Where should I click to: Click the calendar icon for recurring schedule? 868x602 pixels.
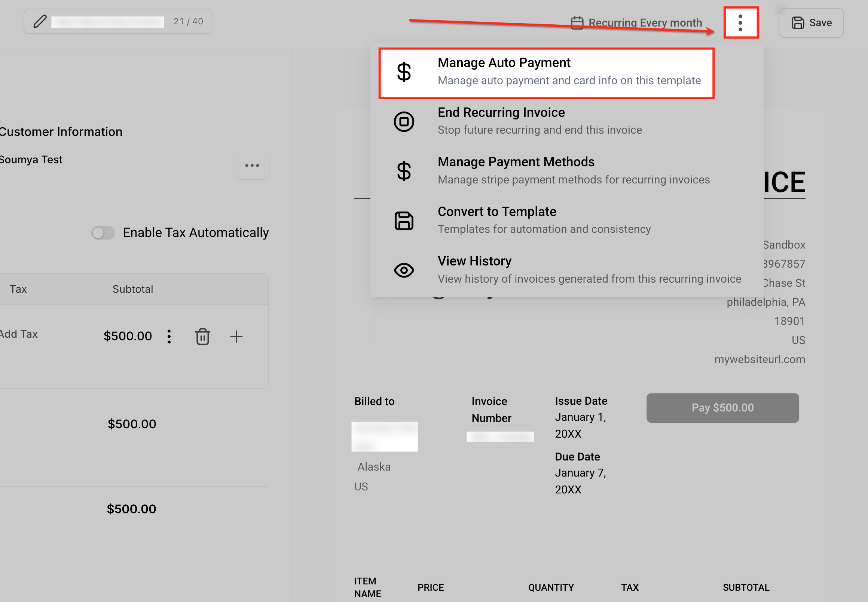click(x=577, y=22)
